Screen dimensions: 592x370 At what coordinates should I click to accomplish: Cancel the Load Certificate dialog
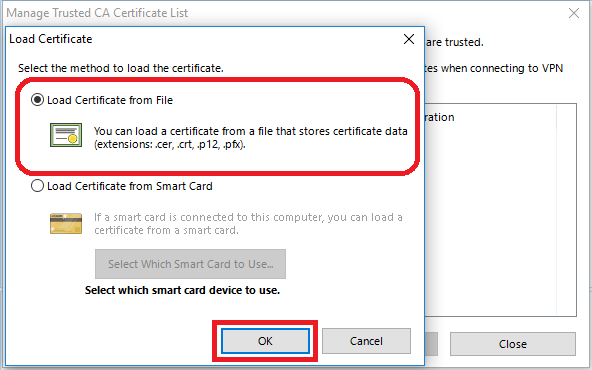tap(366, 341)
